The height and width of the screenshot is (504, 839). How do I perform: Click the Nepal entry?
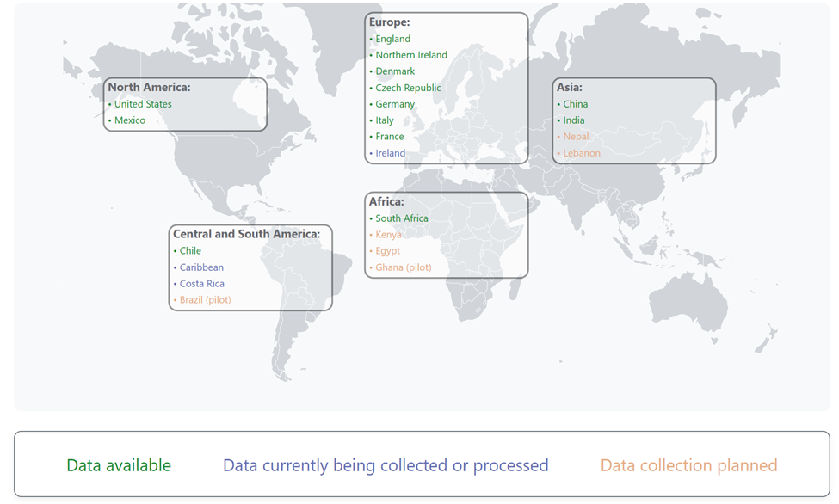576,137
